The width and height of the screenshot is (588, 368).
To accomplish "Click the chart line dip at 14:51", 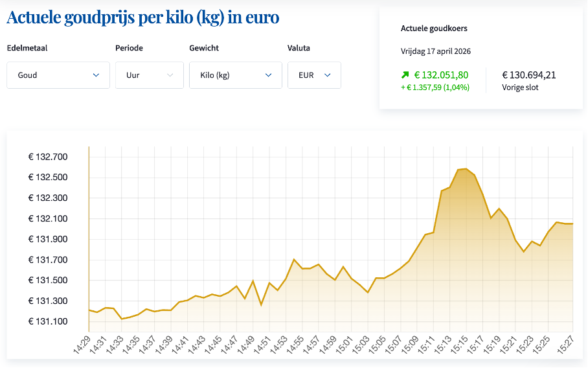I will (261, 305).
